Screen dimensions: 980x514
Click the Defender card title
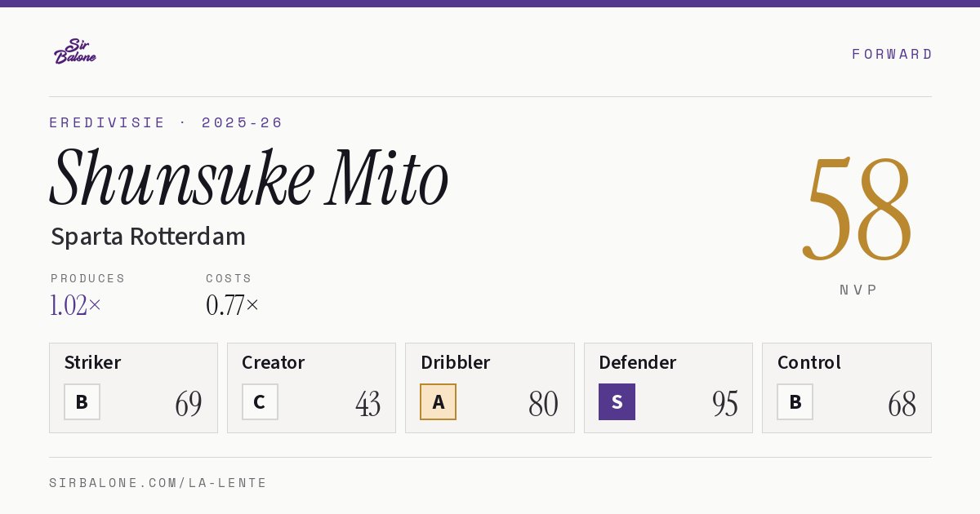637,362
